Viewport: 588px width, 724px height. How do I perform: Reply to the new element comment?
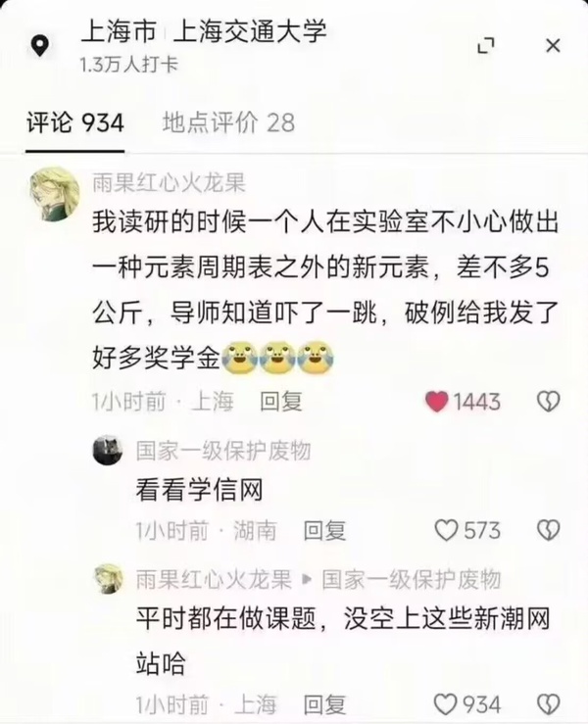[x=281, y=402]
